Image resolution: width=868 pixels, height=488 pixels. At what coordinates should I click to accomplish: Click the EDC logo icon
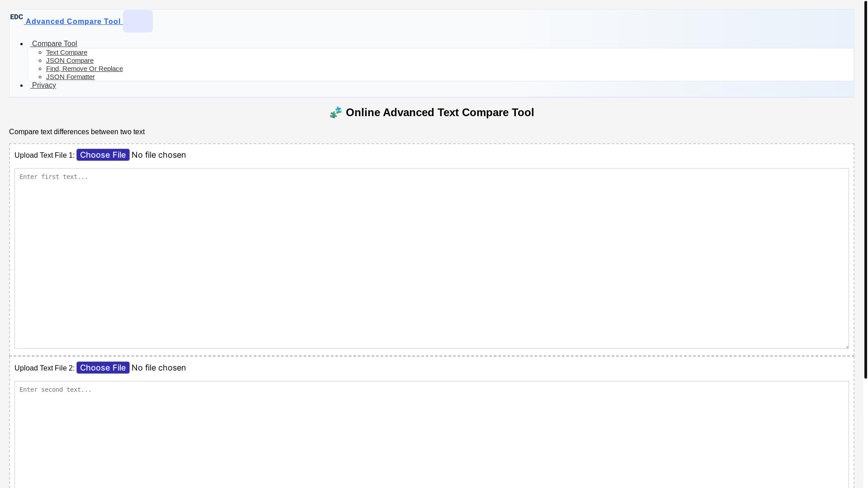[x=17, y=17]
